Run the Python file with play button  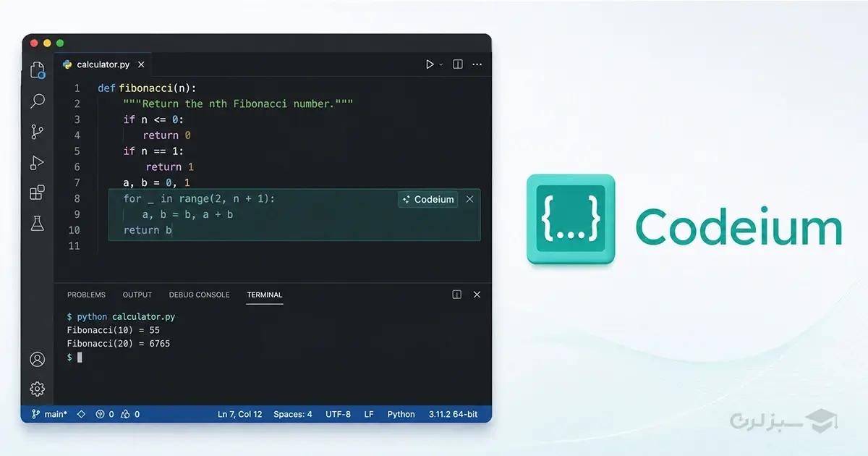[430, 64]
